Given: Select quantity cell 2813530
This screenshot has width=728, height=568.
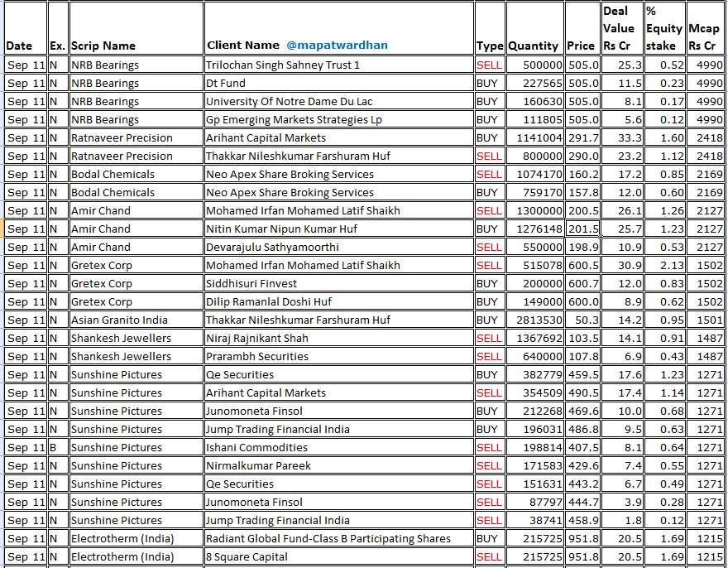Looking at the screenshot, I should coord(535,320).
